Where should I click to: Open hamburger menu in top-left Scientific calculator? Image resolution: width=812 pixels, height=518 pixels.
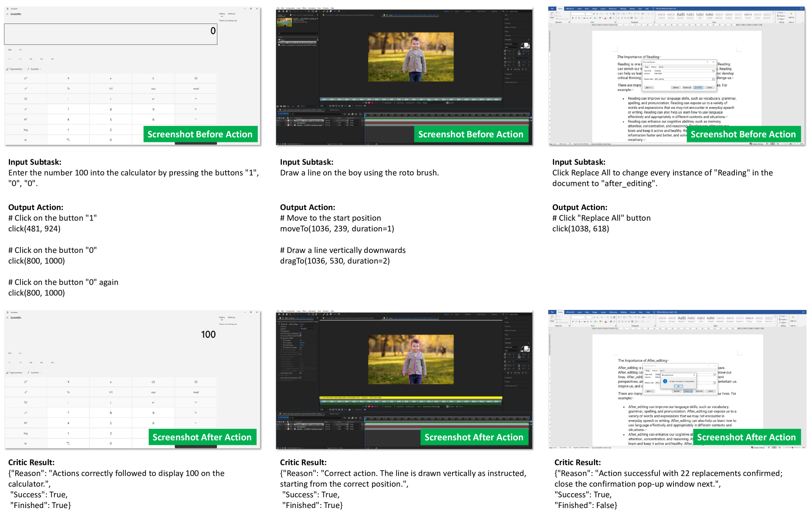pyautogui.click(x=7, y=14)
